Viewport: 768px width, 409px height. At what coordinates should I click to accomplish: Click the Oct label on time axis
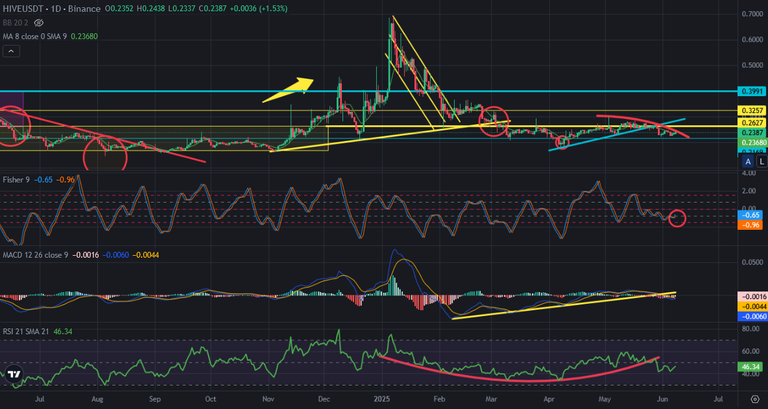[211, 399]
